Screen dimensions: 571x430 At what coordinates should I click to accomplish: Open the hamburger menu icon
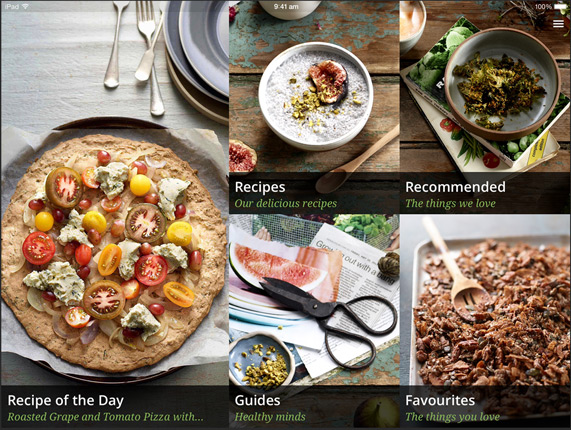coord(558,24)
